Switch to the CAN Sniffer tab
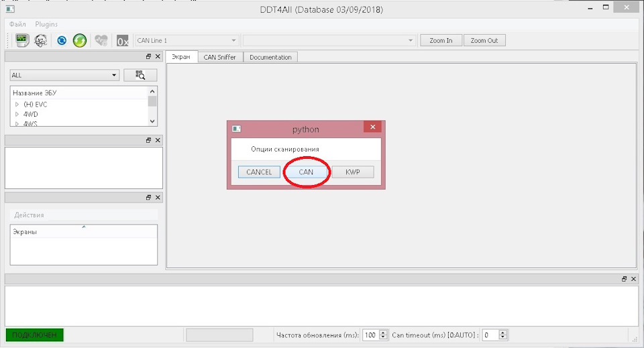This screenshot has height=348, width=644. click(x=220, y=57)
